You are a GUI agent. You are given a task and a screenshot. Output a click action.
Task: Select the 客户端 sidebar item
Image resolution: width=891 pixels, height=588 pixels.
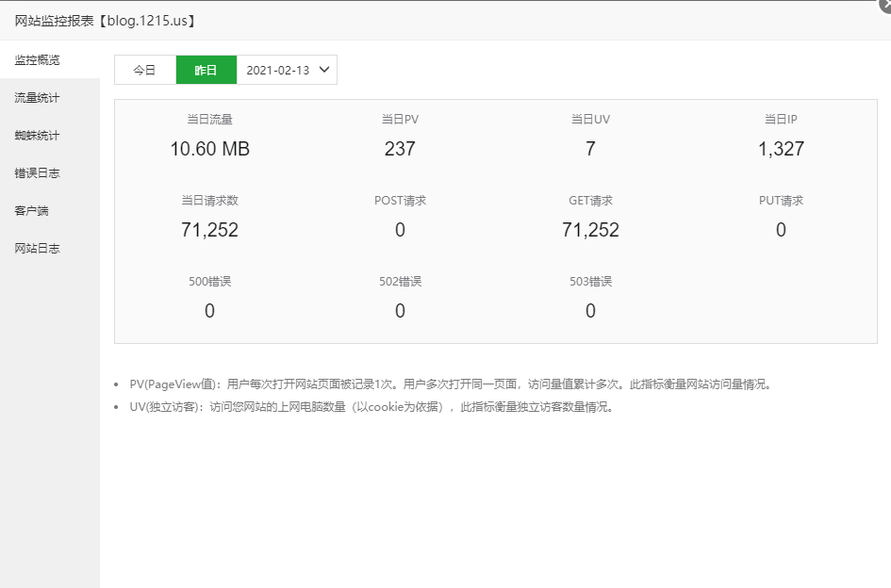click(31, 211)
